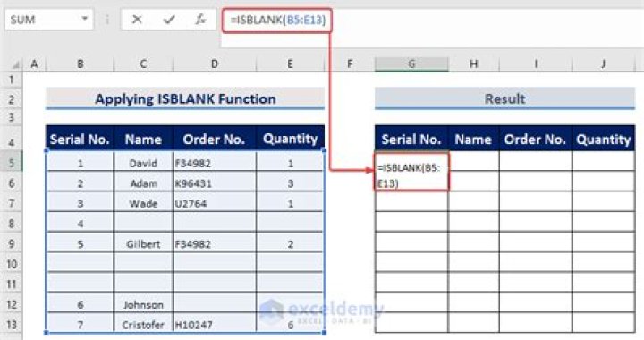Click the left table 'Serial No.' header

80,140
